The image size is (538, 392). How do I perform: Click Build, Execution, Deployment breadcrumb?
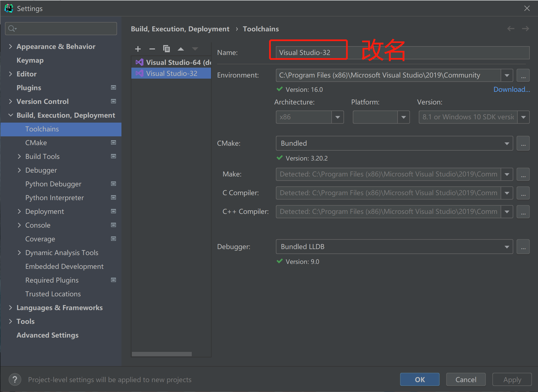[180, 29]
